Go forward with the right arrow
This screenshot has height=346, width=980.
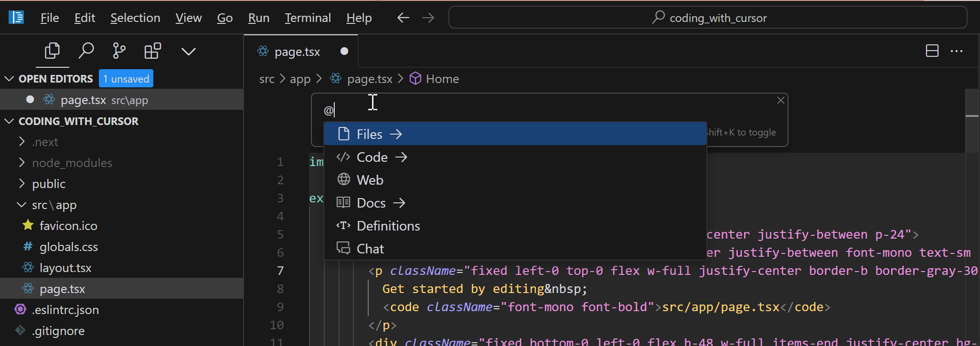pos(428,18)
